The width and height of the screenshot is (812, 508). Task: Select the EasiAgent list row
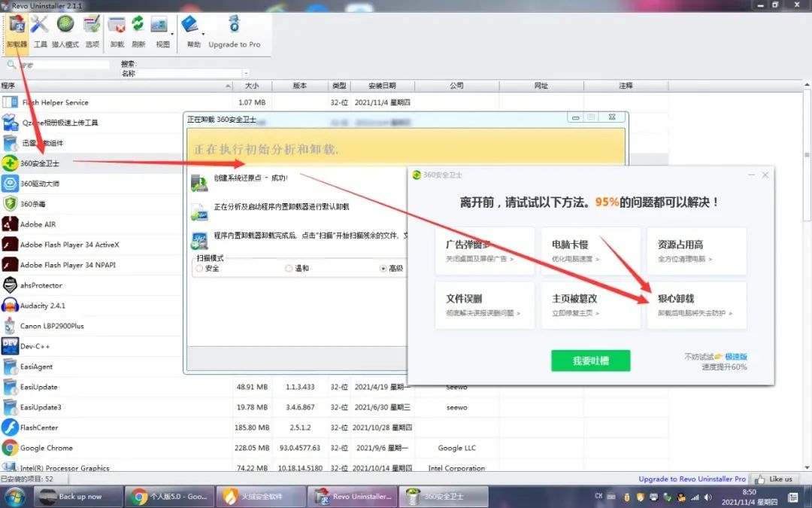click(91, 367)
